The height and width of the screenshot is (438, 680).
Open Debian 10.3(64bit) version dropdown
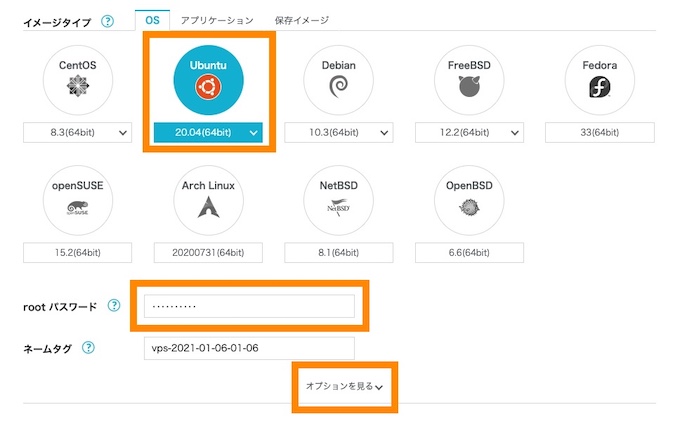tap(339, 133)
